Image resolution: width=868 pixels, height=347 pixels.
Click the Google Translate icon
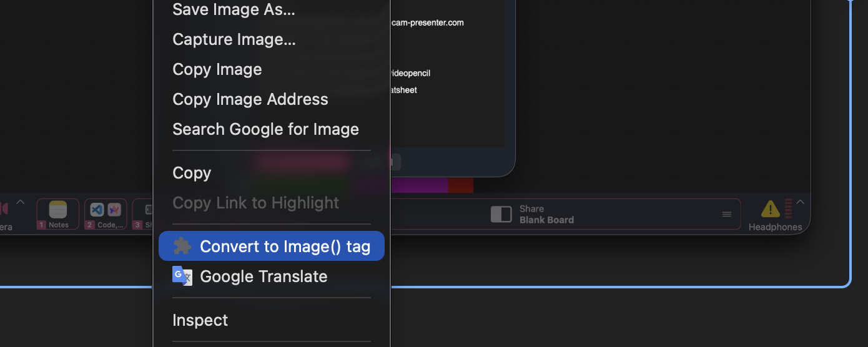[x=182, y=276]
